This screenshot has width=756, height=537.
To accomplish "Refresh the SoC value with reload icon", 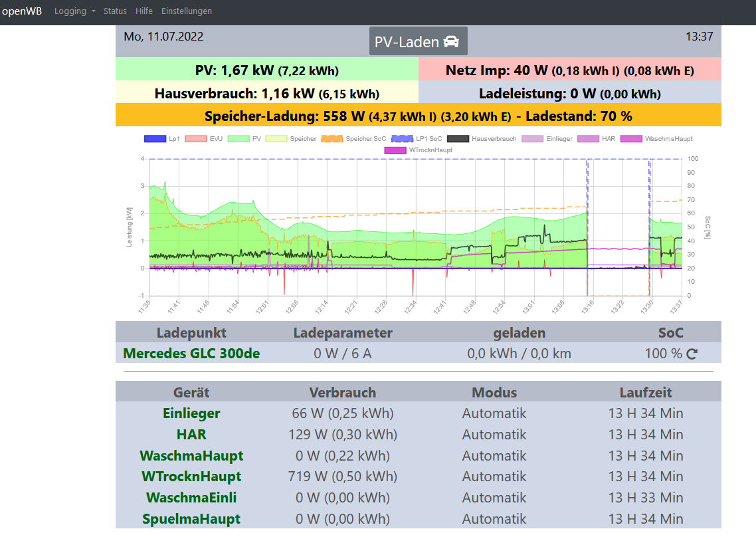I will (x=692, y=354).
